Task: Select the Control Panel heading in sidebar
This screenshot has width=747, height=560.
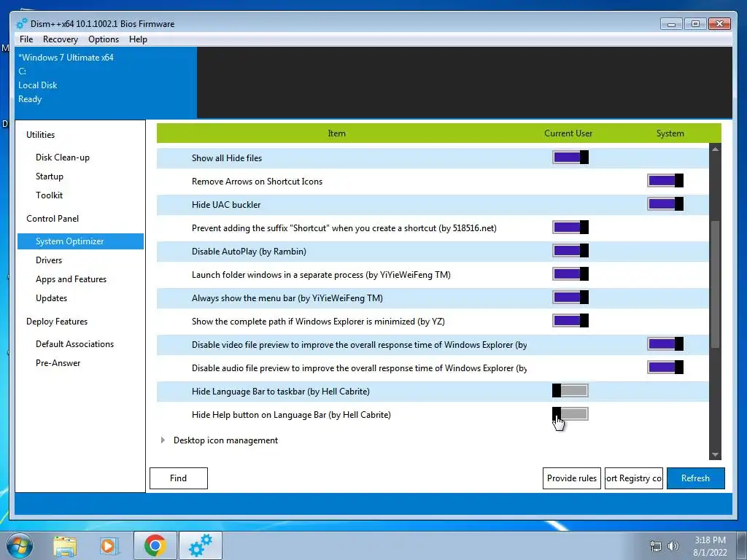Action: tap(53, 219)
